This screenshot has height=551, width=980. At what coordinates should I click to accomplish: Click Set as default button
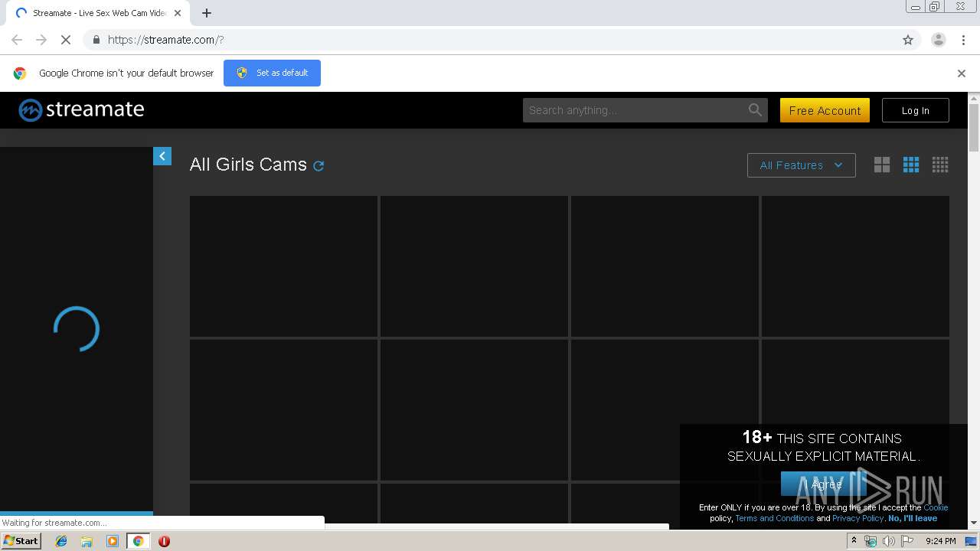[272, 73]
